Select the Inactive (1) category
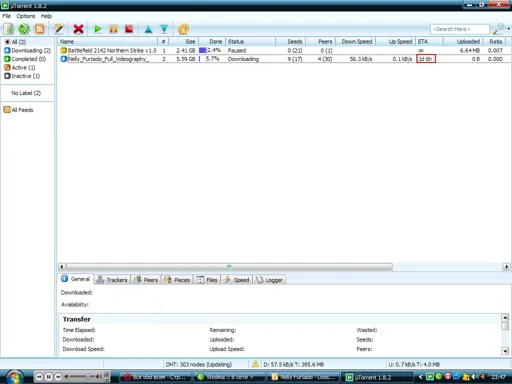 tap(22, 76)
